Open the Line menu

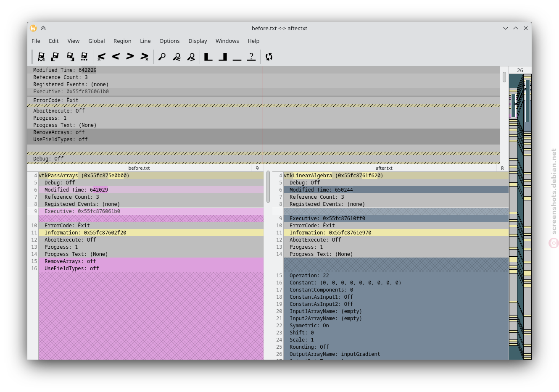[x=145, y=41]
